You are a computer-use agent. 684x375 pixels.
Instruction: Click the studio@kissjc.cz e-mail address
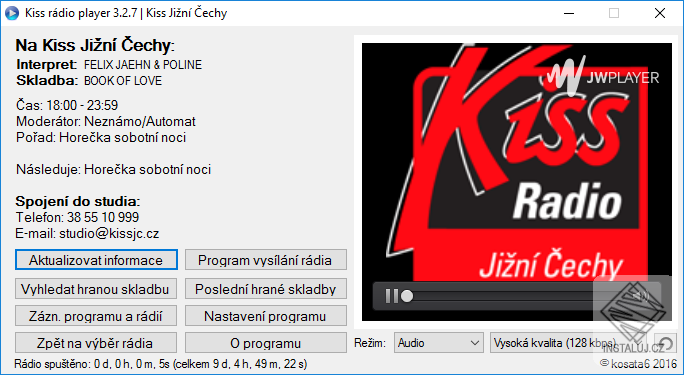tap(109, 233)
